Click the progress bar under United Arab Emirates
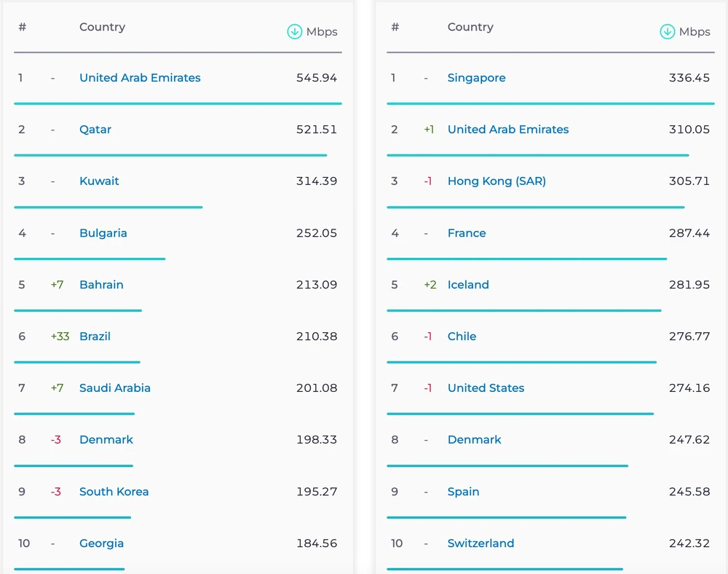The width and height of the screenshot is (728, 574). 178,102
